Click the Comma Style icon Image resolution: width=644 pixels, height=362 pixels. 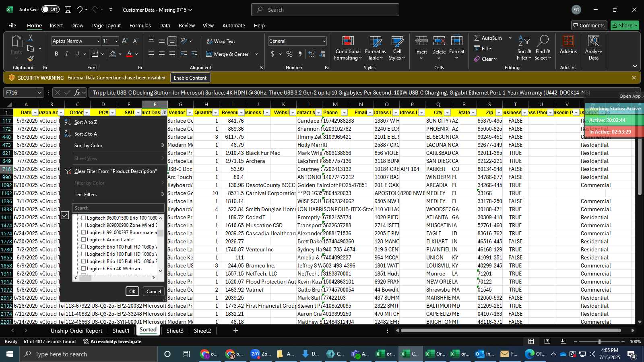300,54
